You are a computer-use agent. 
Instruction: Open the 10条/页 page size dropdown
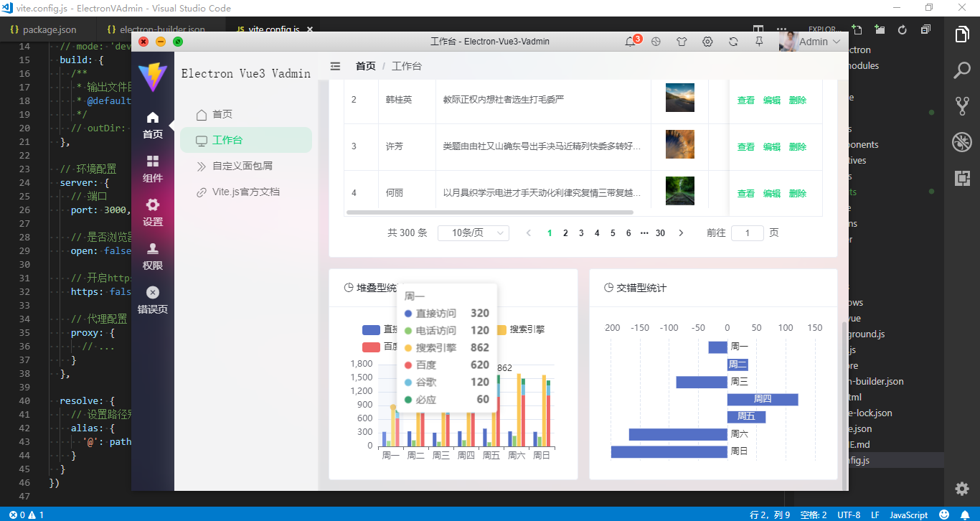coord(473,233)
